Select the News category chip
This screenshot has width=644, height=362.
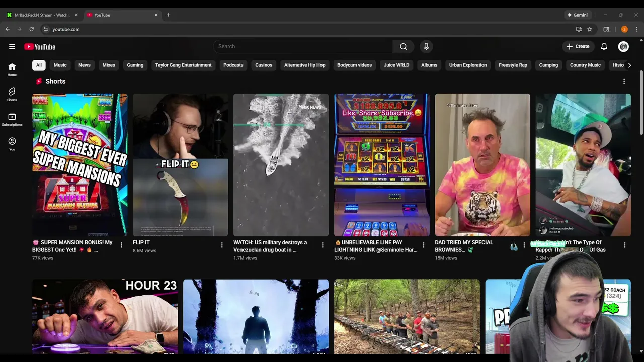(x=85, y=65)
